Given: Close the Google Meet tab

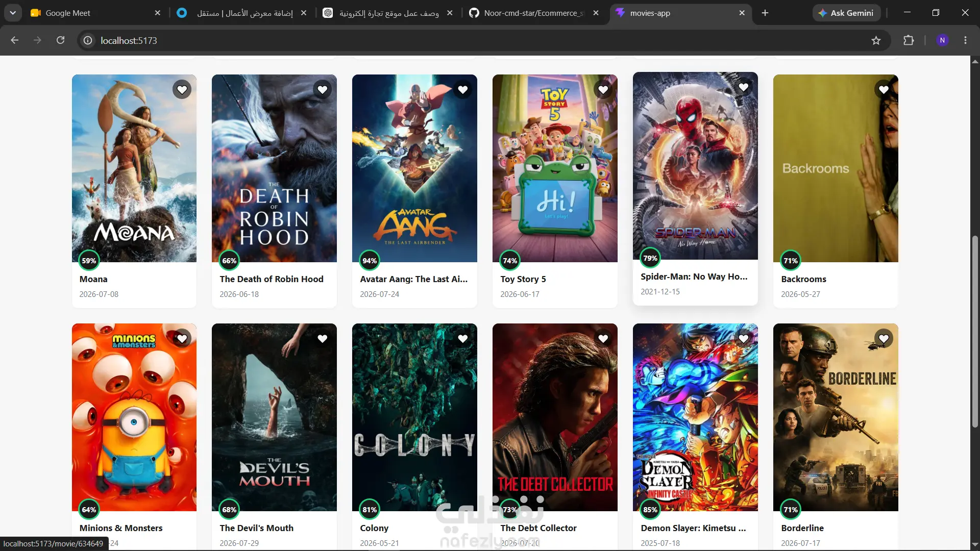Looking at the screenshot, I should pyautogui.click(x=158, y=13).
